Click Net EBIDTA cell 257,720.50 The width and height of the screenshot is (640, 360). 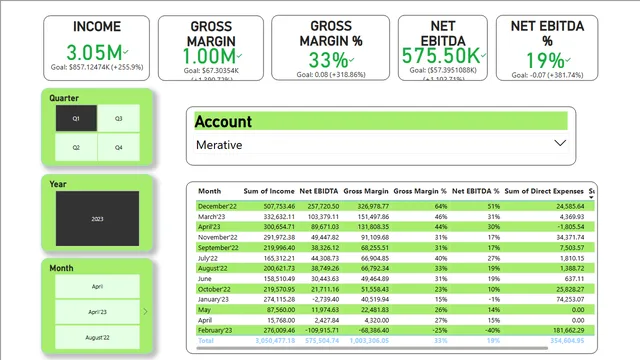323,206
